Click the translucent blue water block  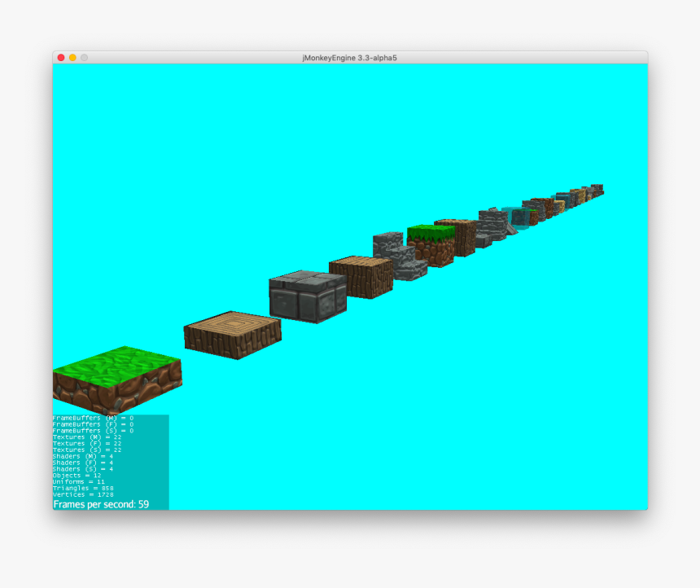[515, 217]
